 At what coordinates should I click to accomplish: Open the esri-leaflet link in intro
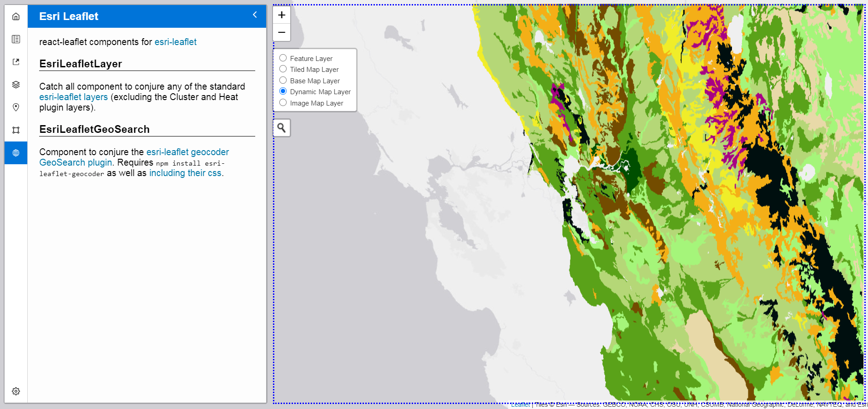pyautogui.click(x=176, y=42)
